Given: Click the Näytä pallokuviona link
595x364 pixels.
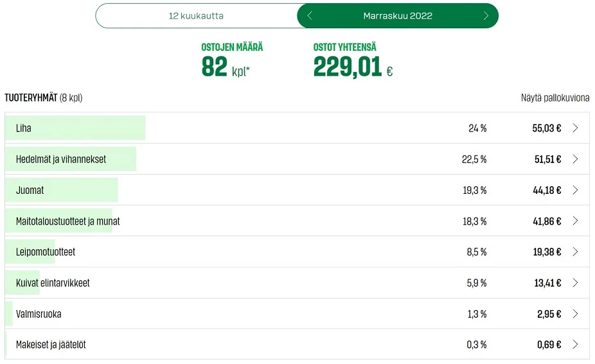Looking at the screenshot, I should coord(555,98).
